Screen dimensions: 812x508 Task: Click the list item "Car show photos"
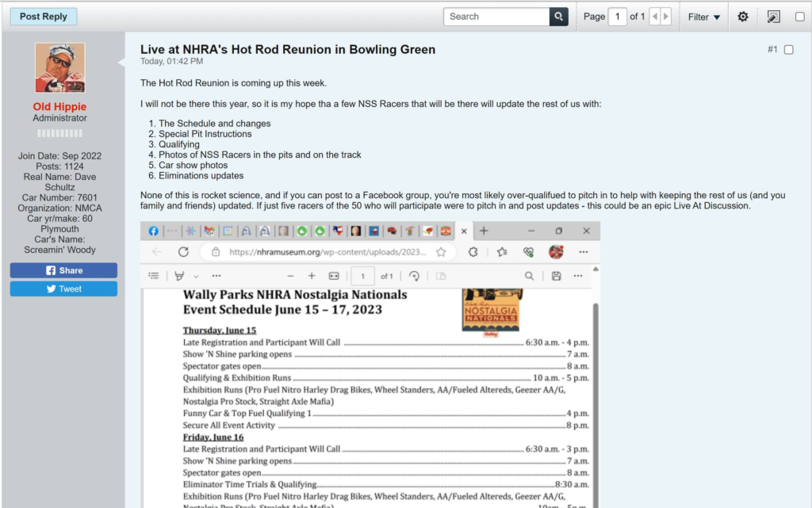(193, 165)
